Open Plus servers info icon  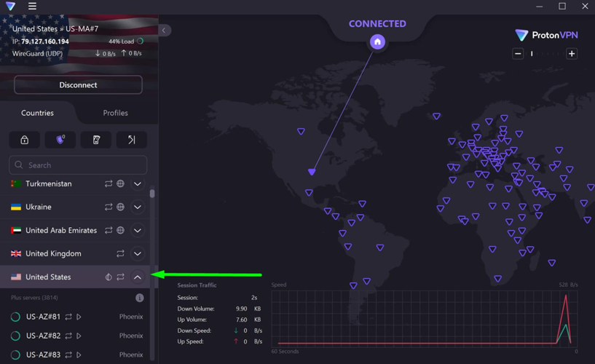[139, 298]
